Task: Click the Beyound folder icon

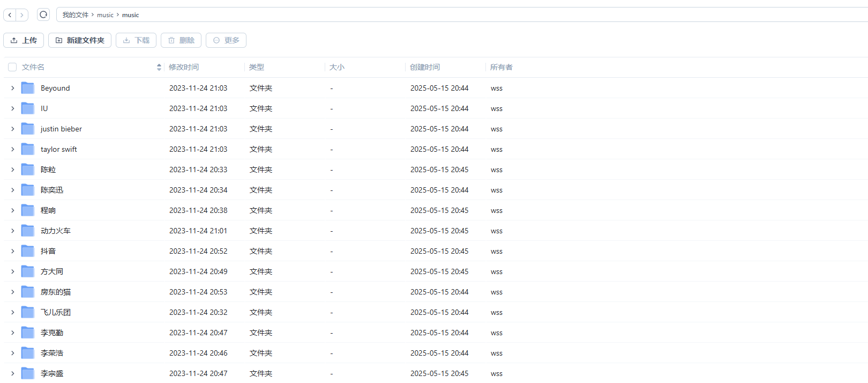Action: point(28,88)
